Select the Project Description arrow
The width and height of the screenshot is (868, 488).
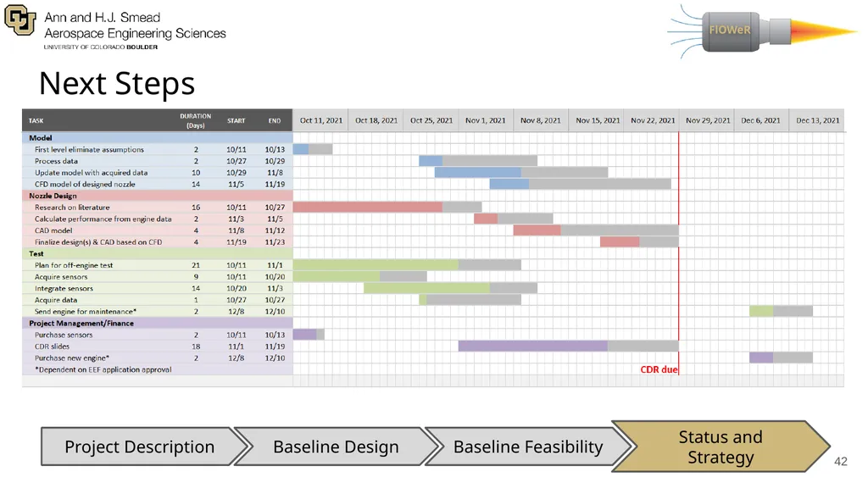tap(145, 446)
